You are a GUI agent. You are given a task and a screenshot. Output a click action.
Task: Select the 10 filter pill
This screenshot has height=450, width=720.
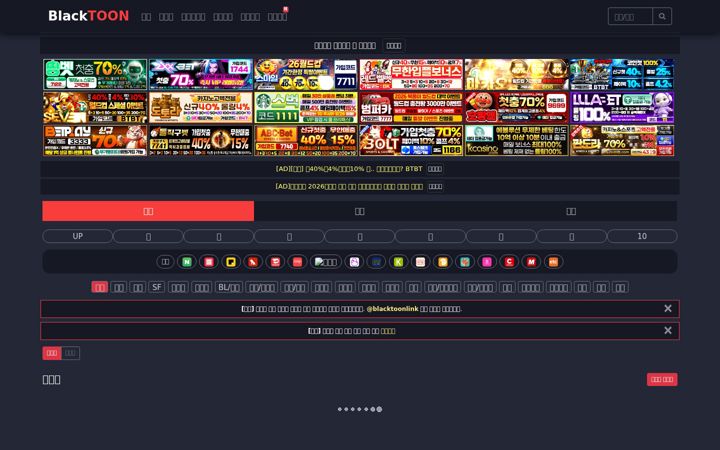(x=642, y=236)
